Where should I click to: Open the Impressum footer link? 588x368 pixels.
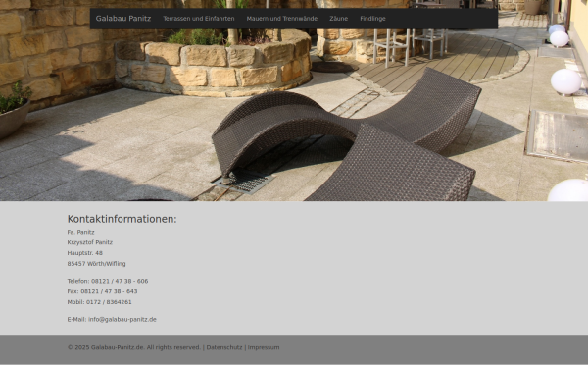(264, 347)
